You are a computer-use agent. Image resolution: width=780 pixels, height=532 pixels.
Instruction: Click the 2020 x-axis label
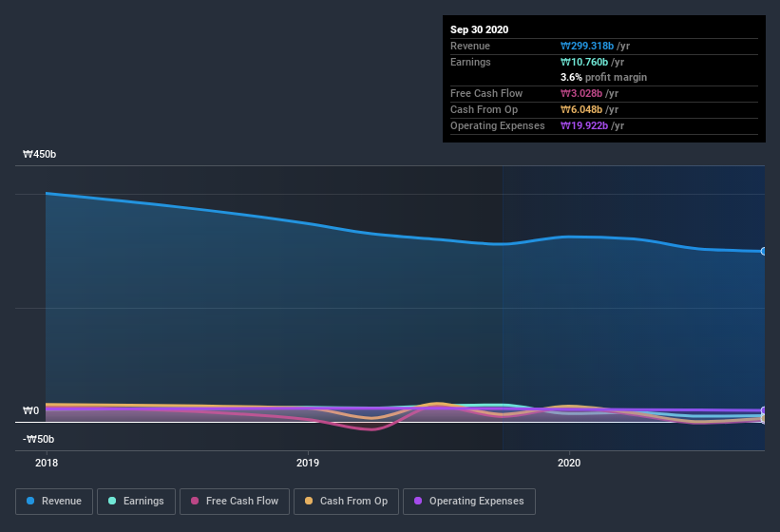click(x=569, y=463)
